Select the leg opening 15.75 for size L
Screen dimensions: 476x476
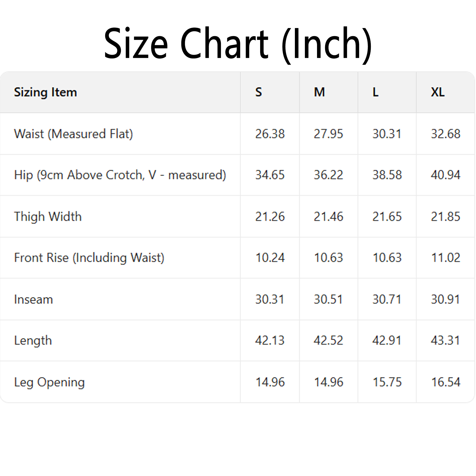[387, 382]
